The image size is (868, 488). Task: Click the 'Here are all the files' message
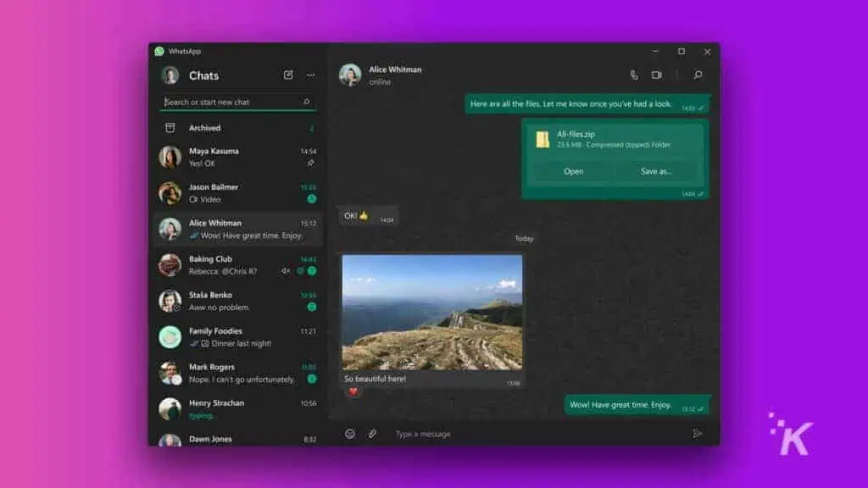587,104
